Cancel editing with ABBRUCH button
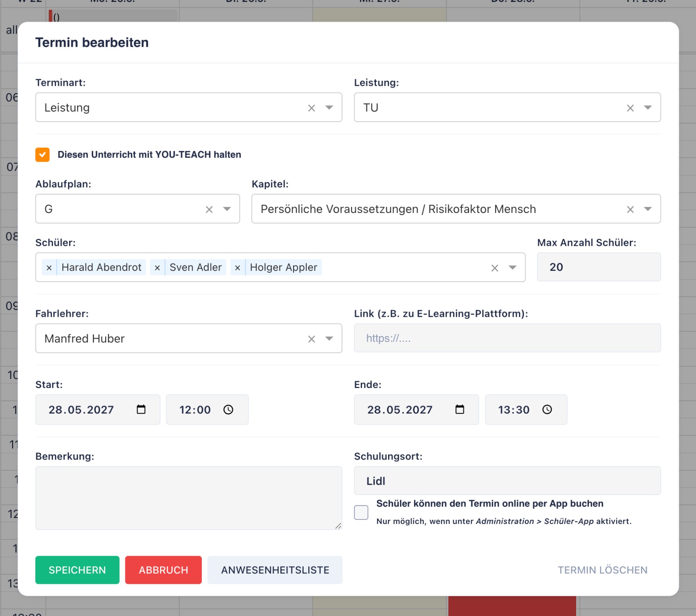Viewport: 696px width, 616px height. point(164,570)
